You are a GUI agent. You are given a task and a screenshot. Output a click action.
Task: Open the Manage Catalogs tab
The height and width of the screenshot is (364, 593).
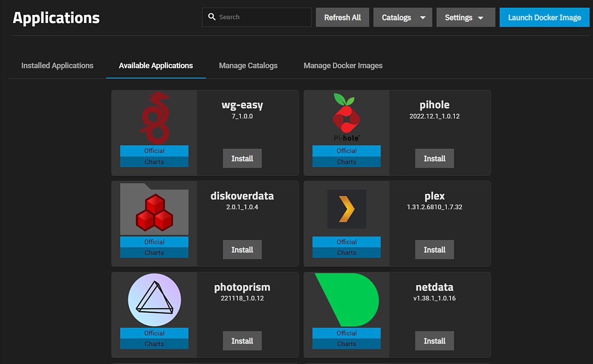[x=248, y=66]
